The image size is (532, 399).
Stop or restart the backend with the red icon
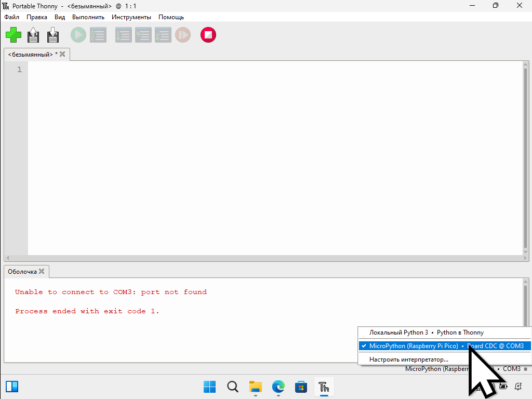pyautogui.click(x=208, y=35)
